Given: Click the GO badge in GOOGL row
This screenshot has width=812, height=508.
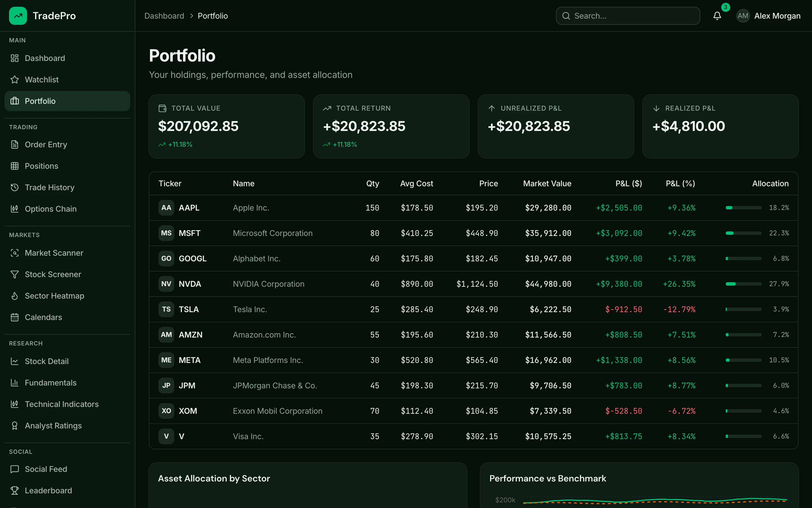Looking at the screenshot, I should [x=166, y=259].
